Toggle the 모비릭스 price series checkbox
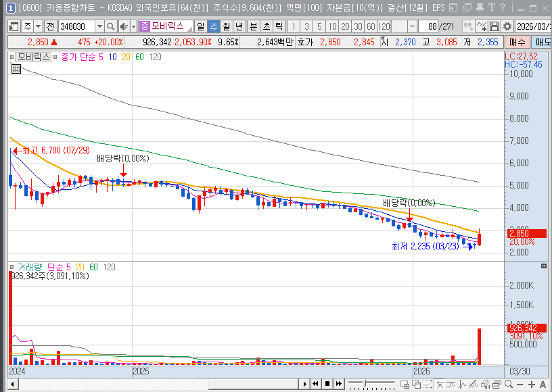Screen dimensions: 552x392 tap(12, 57)
